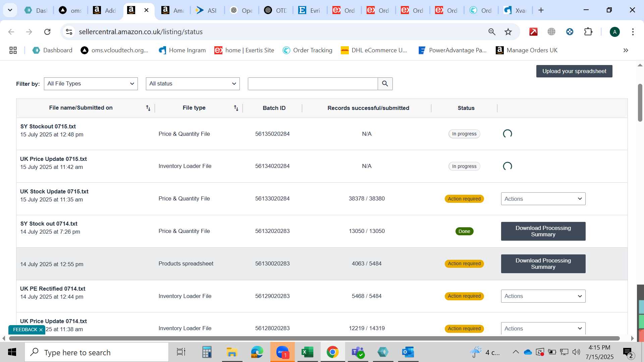Open the notification center icon
Image resolution: width=644 pixels, height=362 pixels.
click(x=628, y=352)
